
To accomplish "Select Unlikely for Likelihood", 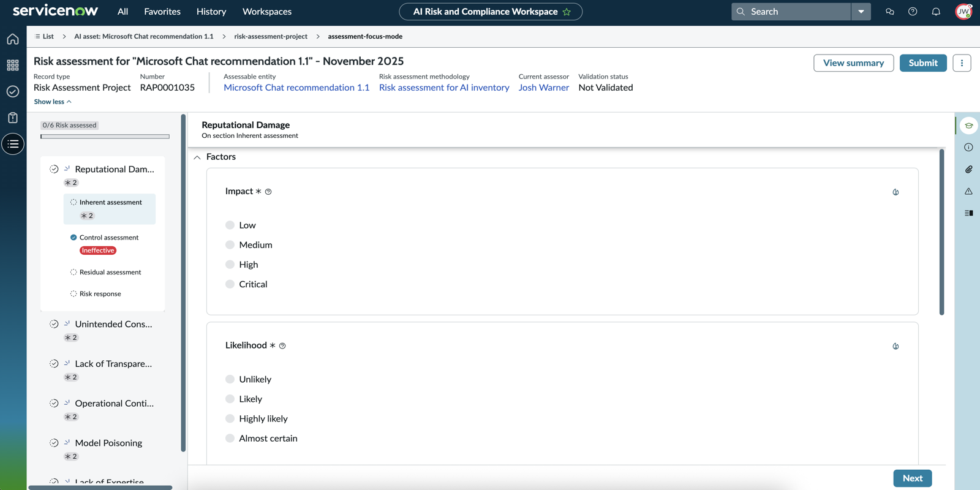I will pyautogui.click(x=230, y=379).
